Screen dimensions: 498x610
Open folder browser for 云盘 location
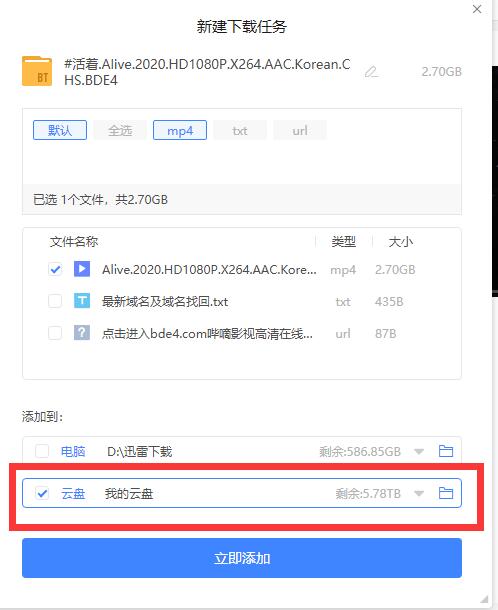click(x=446, y=493)
